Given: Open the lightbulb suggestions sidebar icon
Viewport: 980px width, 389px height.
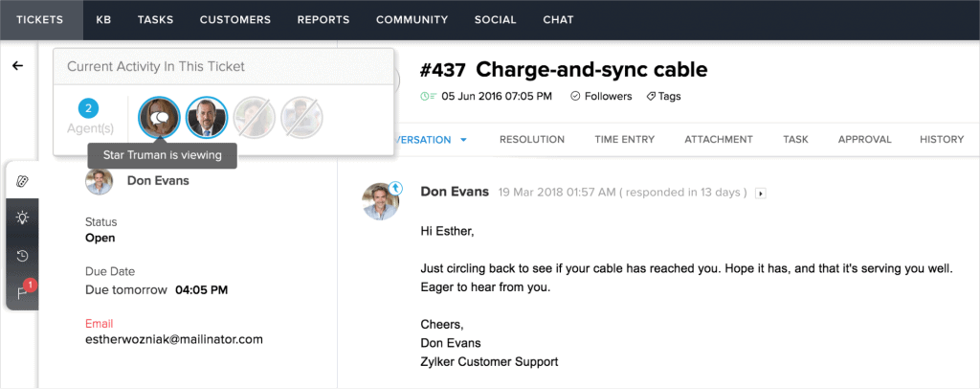Looking at the screenshot, I should (22, 217).
